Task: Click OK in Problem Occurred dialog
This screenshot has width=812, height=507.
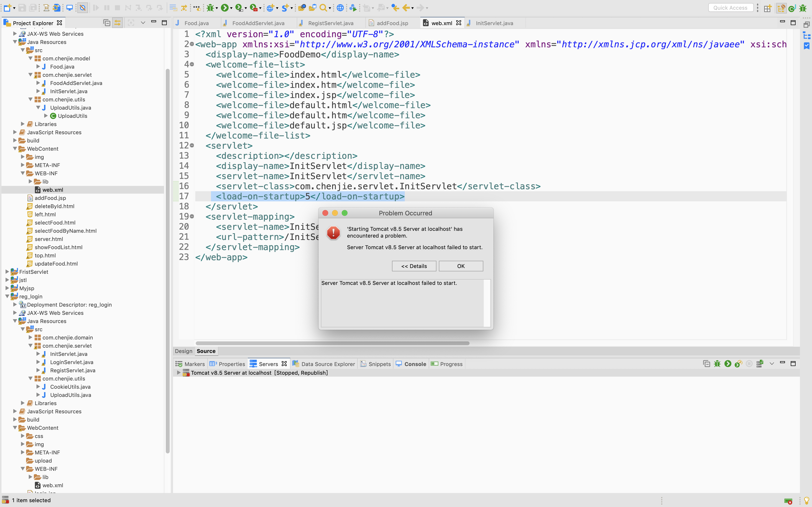Action: (x=460, y=266)
